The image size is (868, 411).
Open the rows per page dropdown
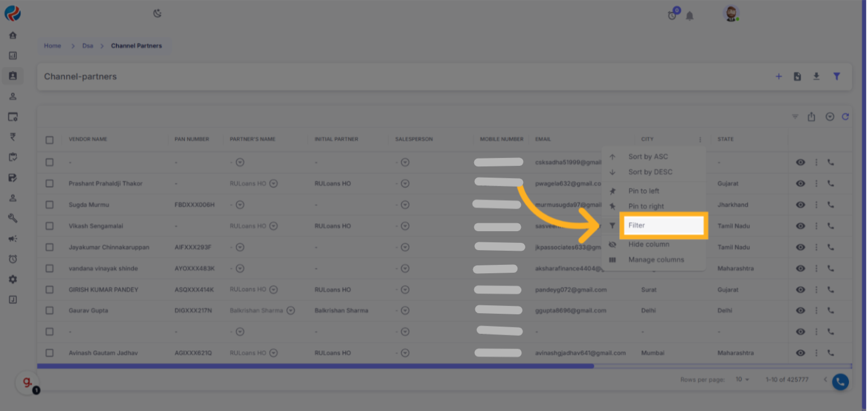pos(743,380)
